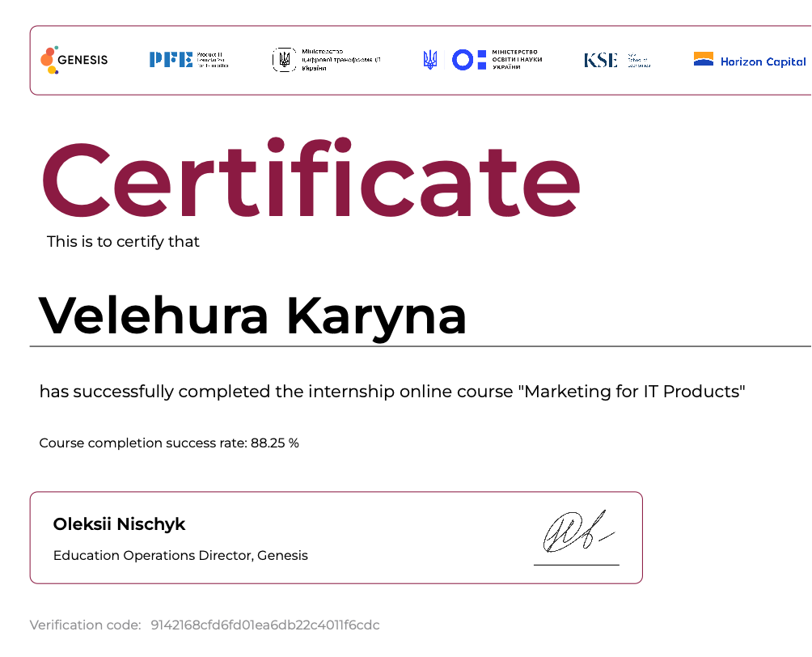Click the Ministry of Education and Science logo
This screenshot has height=657, width=812.
(x=497, y=60)
